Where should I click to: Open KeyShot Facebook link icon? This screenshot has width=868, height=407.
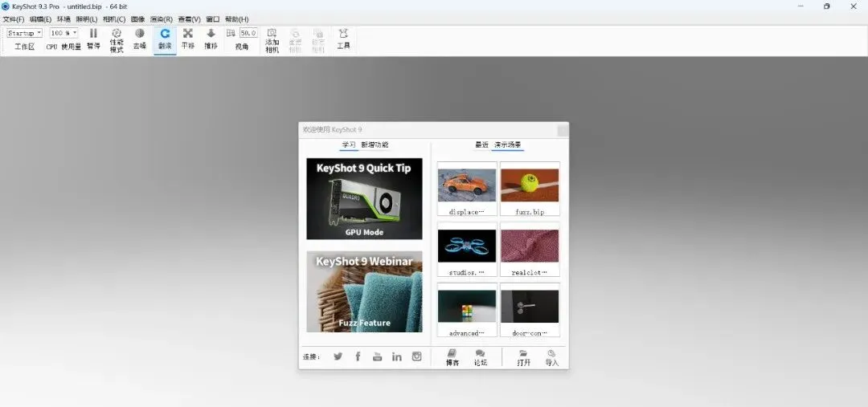point(358,356)
